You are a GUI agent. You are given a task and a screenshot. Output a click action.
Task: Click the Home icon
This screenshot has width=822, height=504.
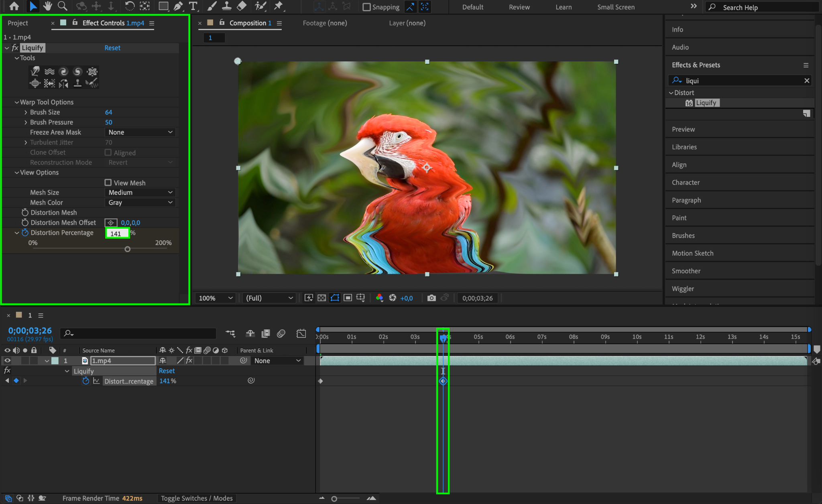[x=14, y=6]
